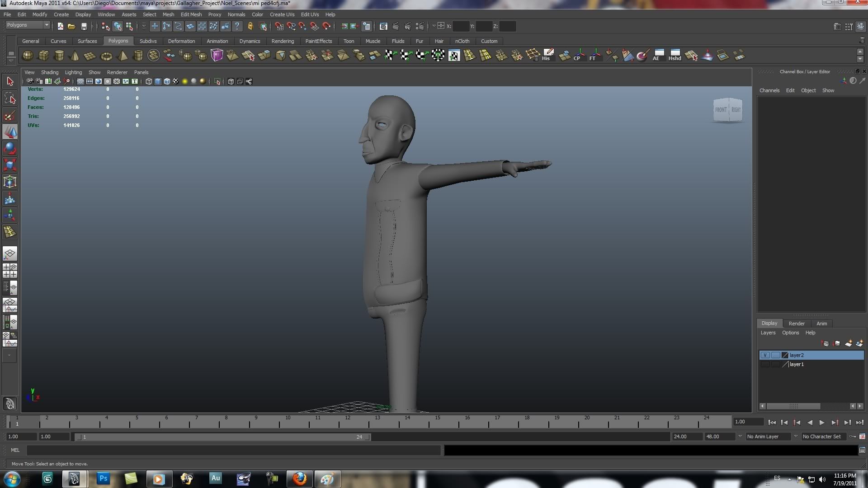Screen dimensions: 868x488
Task: Select the Paint tool shelf icon with bowl
Action: click(x=642, y=55)
